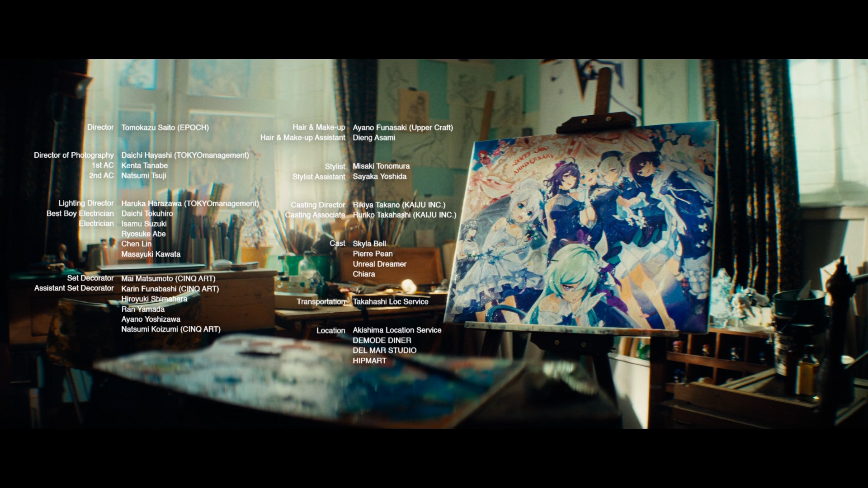Click the Transportation credit Takahashi Loc Service
Viewport: 868px width, 488px height.
(390, 302)
